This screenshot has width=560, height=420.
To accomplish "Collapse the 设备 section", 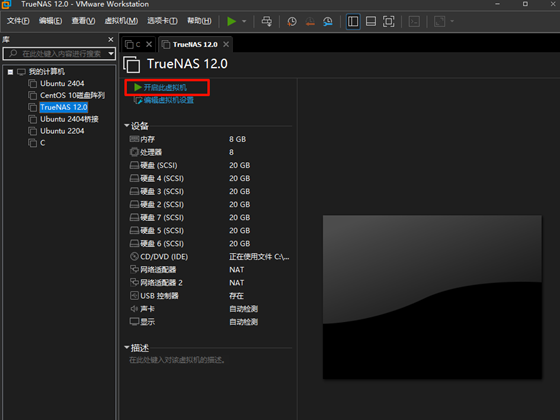I will 126,125.
